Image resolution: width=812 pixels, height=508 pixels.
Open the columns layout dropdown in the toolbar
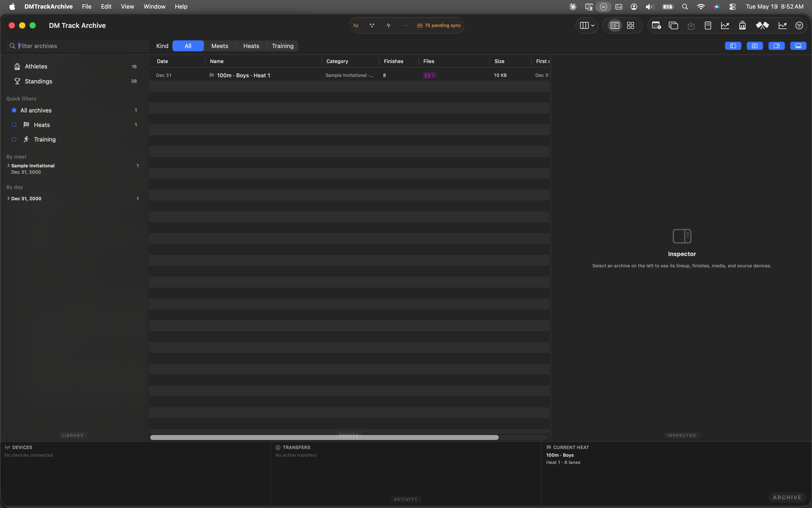coord(587,26)
